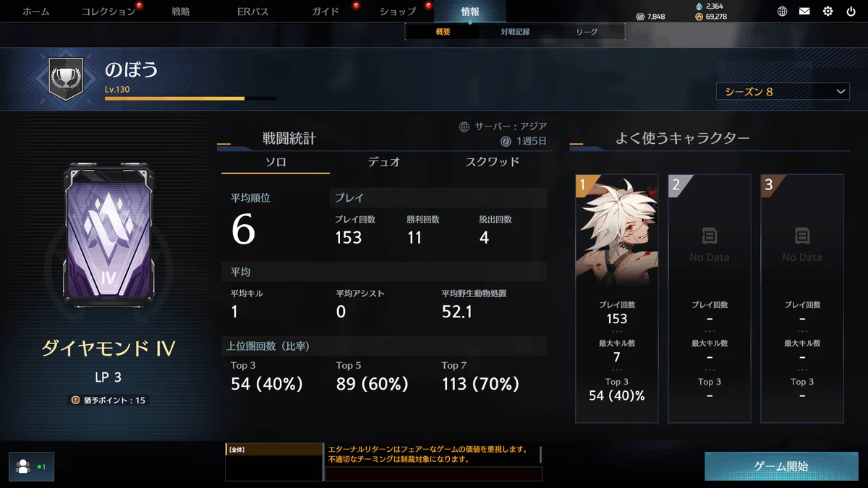Switch to the 対戦記録 sub-tab
Image resolution: width=868 pixels, height=488 pixels.
tap(515, 32)
